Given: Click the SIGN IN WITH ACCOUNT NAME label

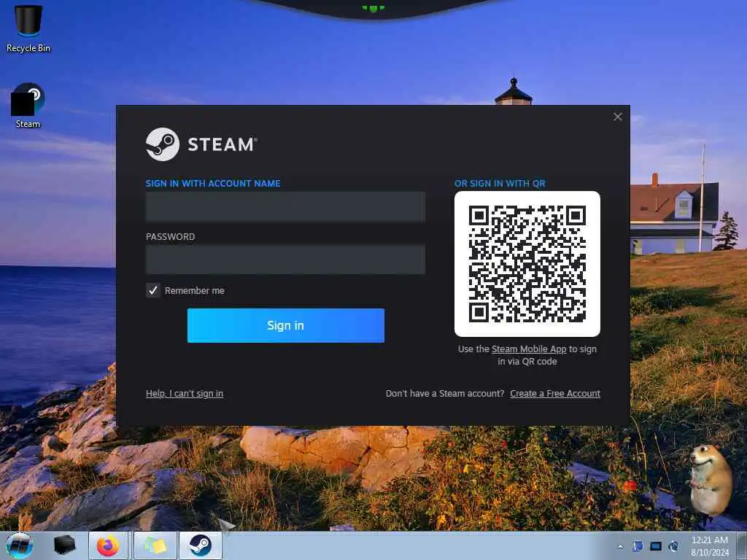Looking at the screenshot, I should coord(213,183).
